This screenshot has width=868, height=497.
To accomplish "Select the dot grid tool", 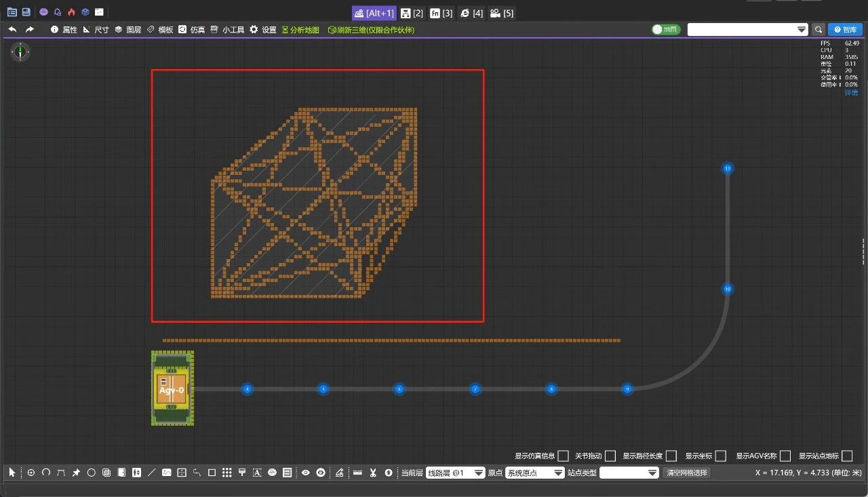I will pyautogui.click(x=227, y=473).
